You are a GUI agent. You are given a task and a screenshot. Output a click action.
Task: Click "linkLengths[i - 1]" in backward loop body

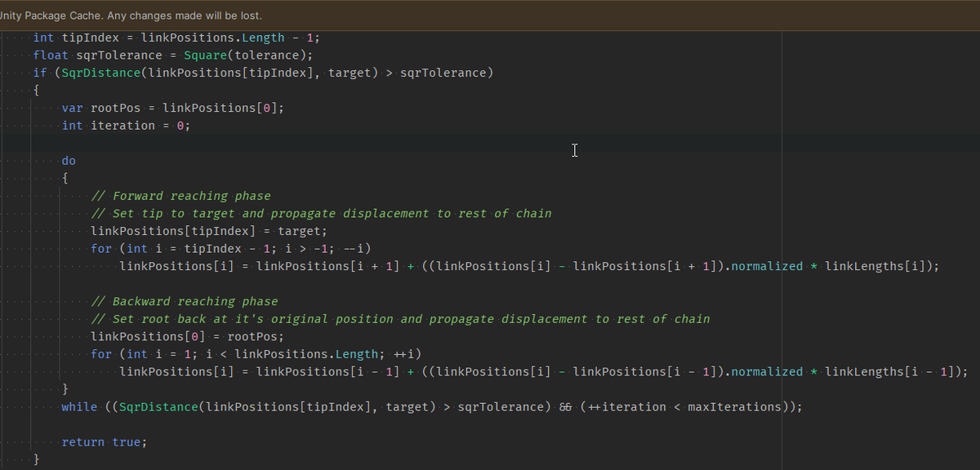pos(889,372)
